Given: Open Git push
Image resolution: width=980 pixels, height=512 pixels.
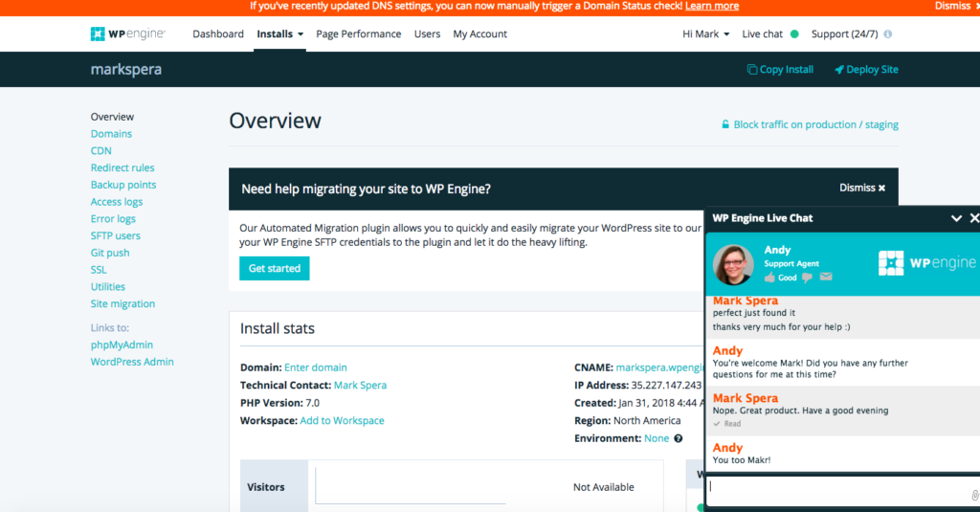Looking at the screenshot, I should (110, 253).
